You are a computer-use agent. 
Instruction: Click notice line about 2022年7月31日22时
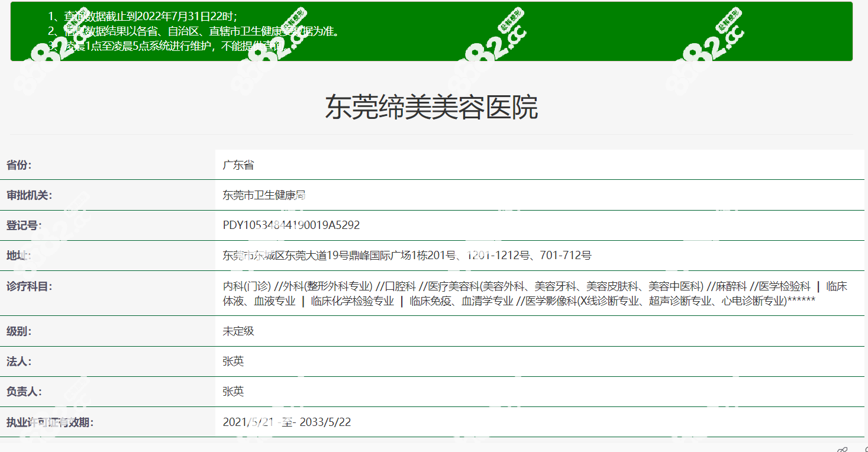tap(143, 17)
